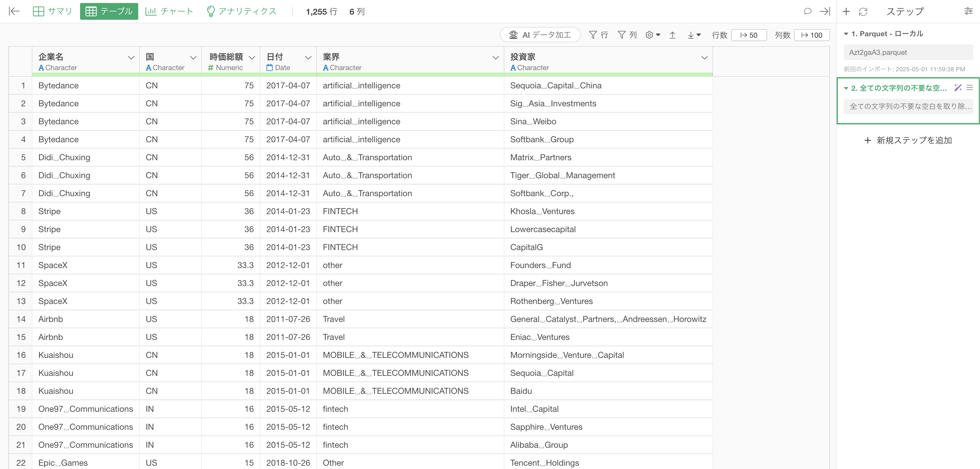Viewport: 980px width, 469px height.
Task: Open the comment bubble icon
Action: coord(807,11)
